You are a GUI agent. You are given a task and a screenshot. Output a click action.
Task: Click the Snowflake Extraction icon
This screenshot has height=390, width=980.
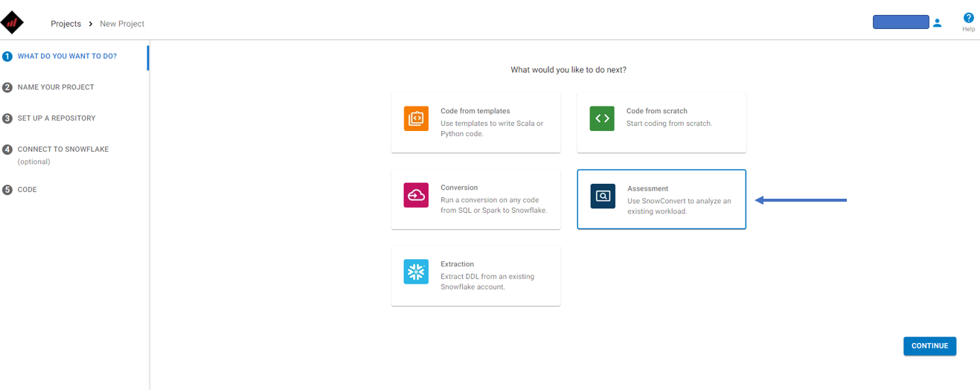click(416, 272)
